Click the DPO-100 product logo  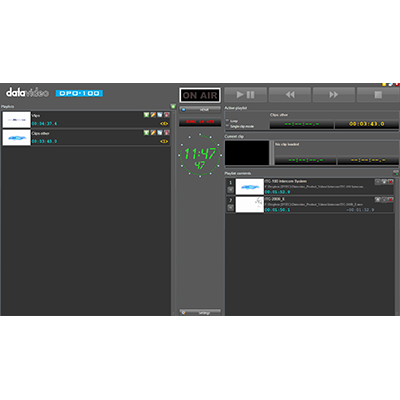tap(79, 93)
